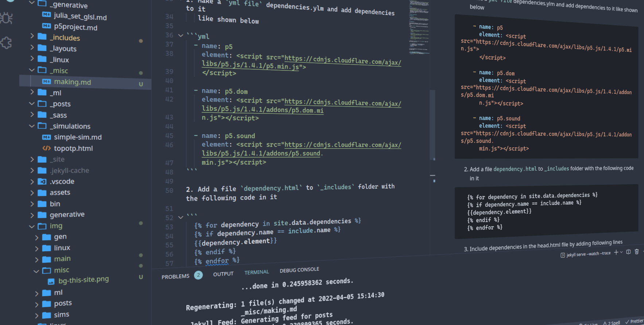Image resolution: width=644 pixels, height=325 pixels.
Task: Expand the _includes folder
Action: coord(32,36)
